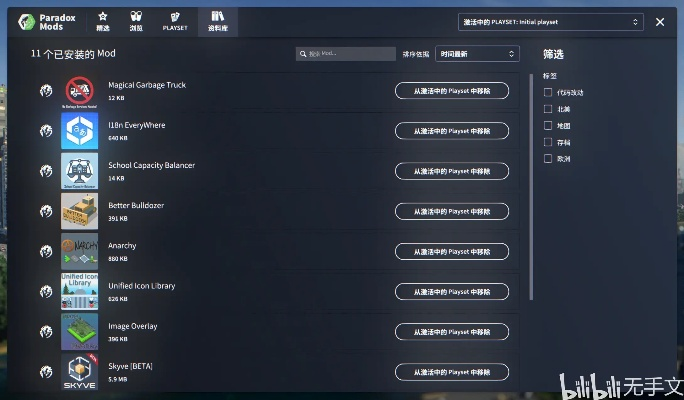Click the Anarchy mod icon
This screenshot has width=684, height=400.
(x=79, y=251)
